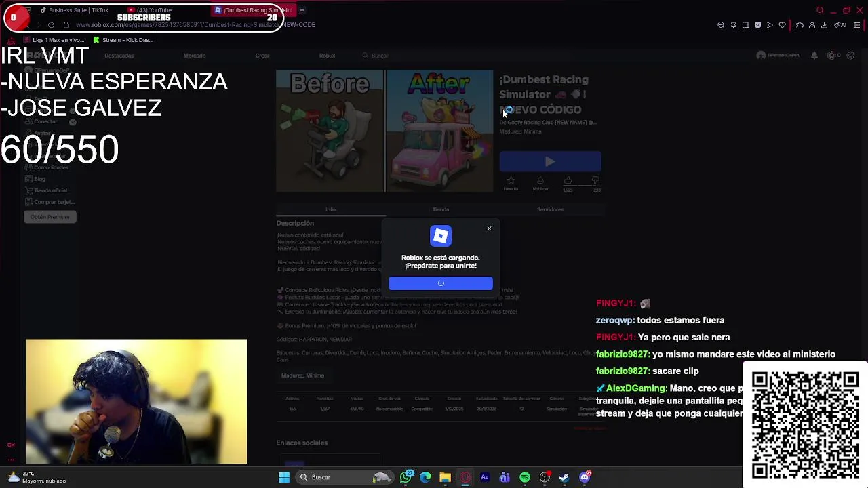Add game to favorites with star icon

pyautogui.click(x=511, y=181)
